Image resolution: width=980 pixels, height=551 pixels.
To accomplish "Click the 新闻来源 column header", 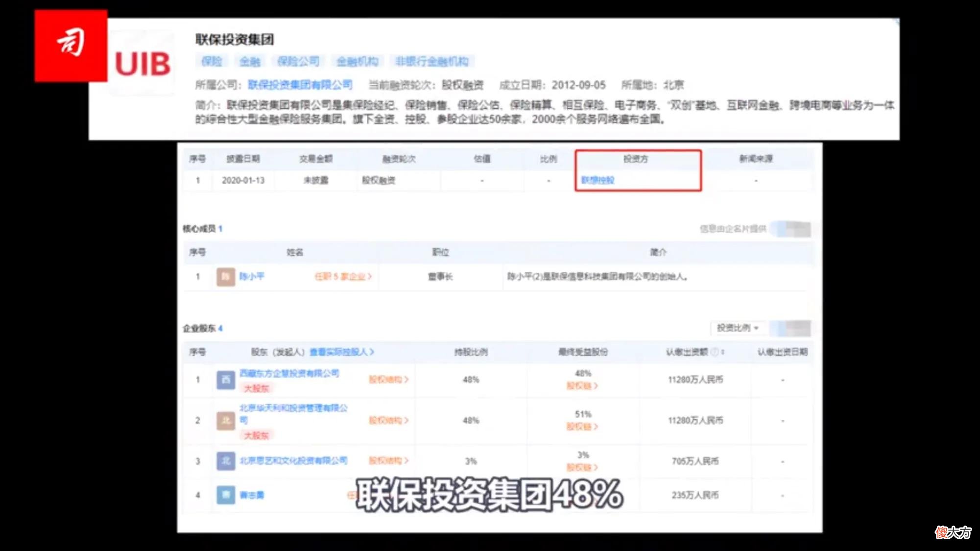I will click(x=756, y=159).
